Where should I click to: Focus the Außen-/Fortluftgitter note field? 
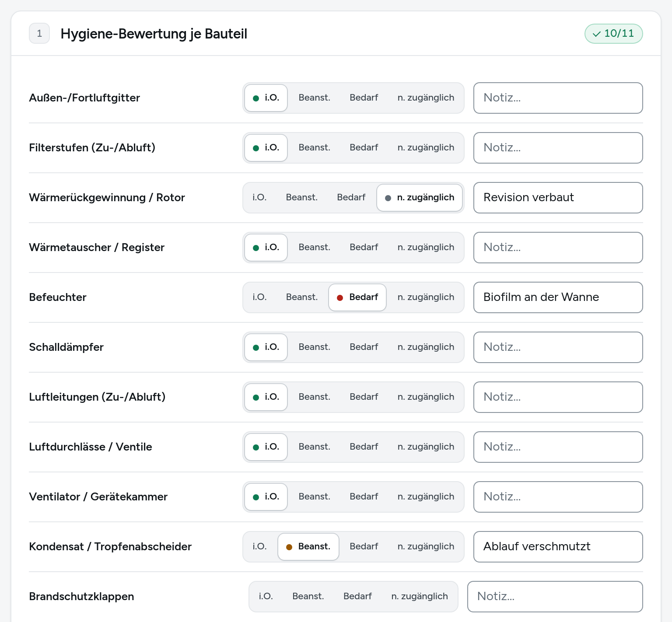558,98
